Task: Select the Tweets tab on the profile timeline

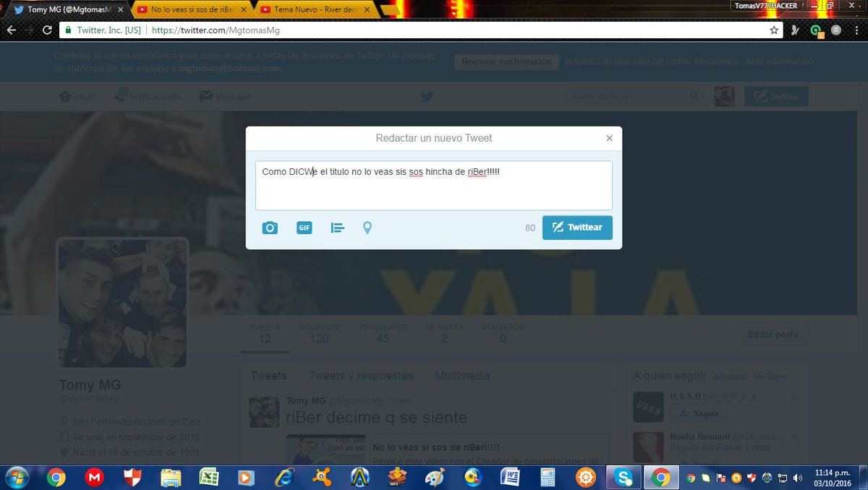Action: tap(268, 376)
